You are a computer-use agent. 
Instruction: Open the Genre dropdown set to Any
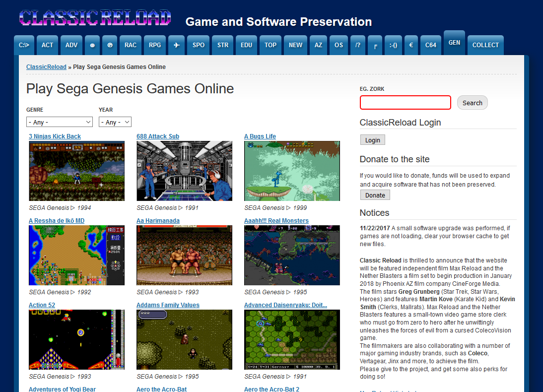pyautogui.click(x=59, y=122)
